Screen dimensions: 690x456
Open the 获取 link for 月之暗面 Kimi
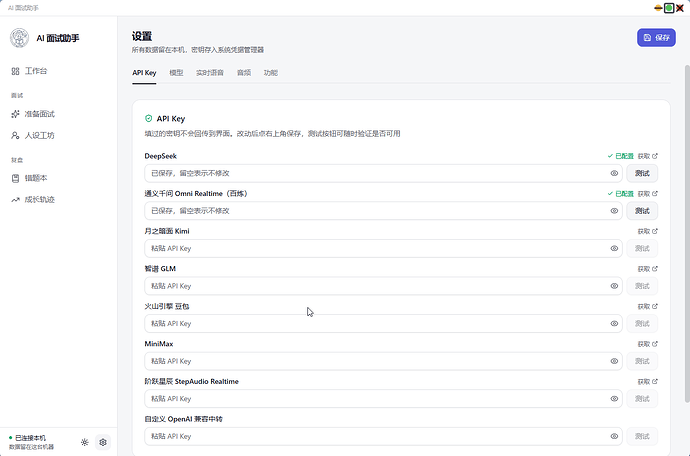(648, 231)
